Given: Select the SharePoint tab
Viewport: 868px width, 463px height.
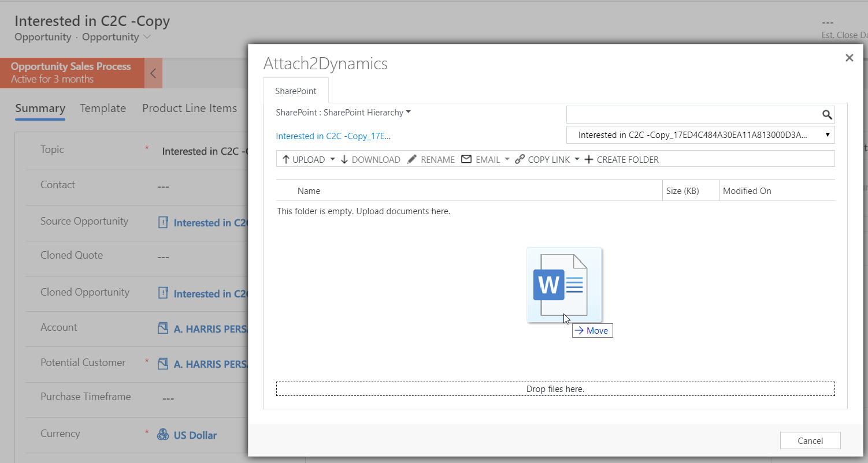Looking at the screenshot, I should tap(296, 91).
